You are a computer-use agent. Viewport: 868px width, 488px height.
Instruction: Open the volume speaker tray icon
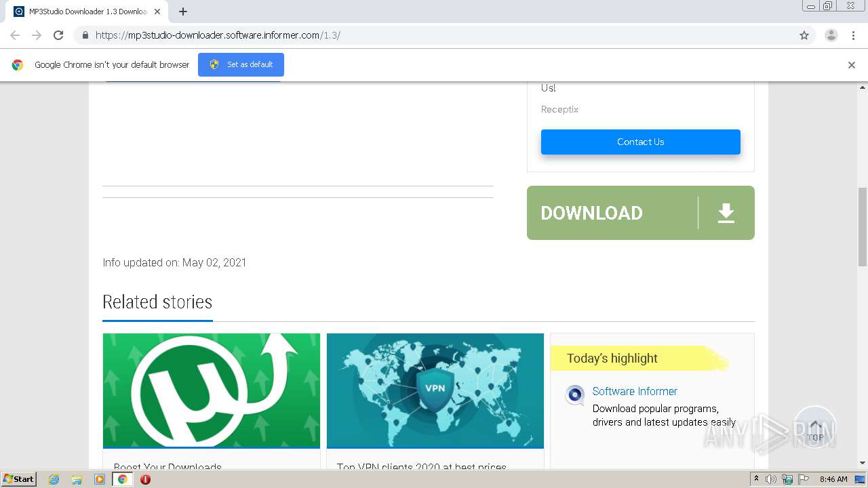point(771,479)
